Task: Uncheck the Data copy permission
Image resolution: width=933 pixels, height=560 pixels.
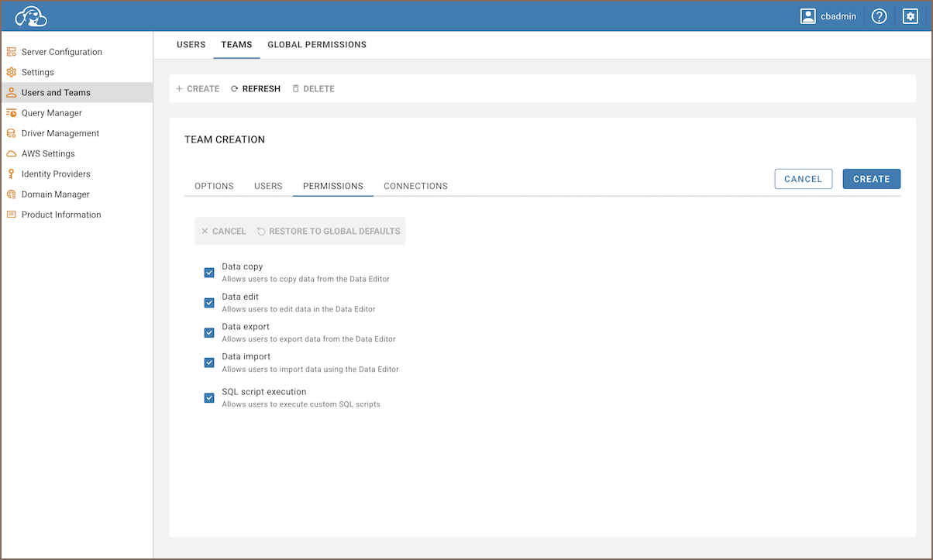Action: (x=209, y=273)
